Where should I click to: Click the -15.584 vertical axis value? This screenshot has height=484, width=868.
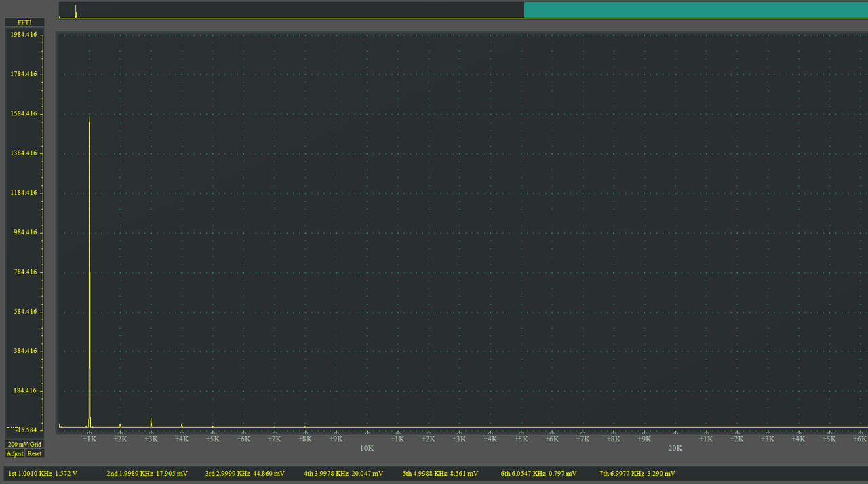26,430
